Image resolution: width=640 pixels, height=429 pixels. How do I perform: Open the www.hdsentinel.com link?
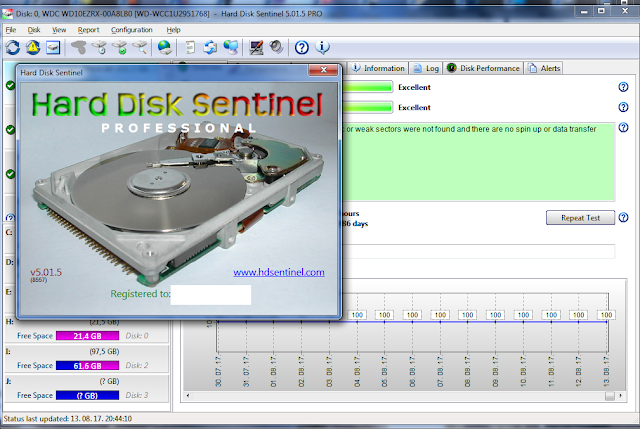click(279, 272)
